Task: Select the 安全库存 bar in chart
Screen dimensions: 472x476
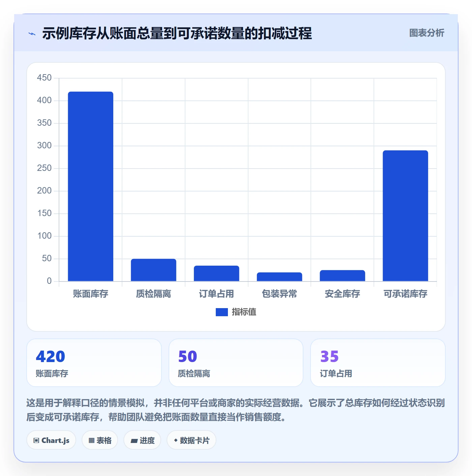Action: click(342, 275)
